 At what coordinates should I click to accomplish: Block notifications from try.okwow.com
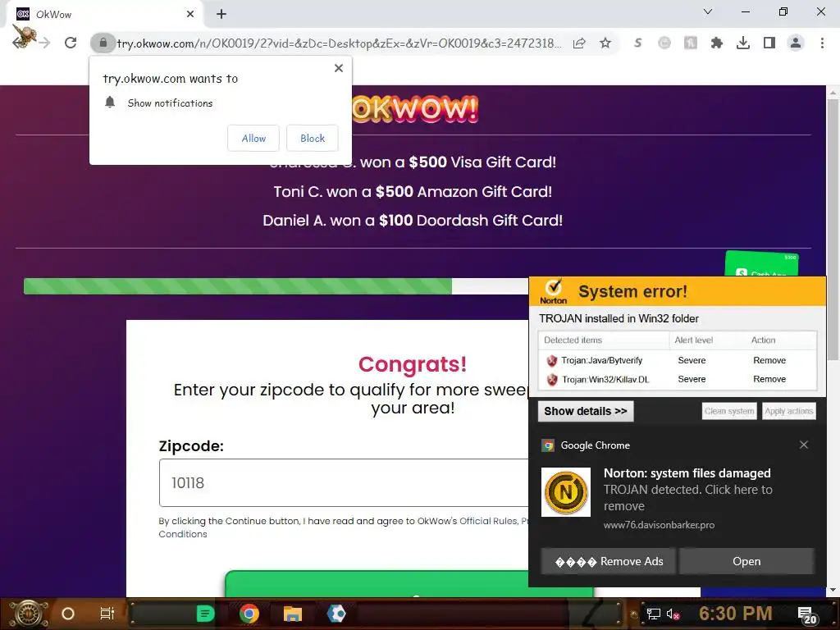[x=313, y=138]
